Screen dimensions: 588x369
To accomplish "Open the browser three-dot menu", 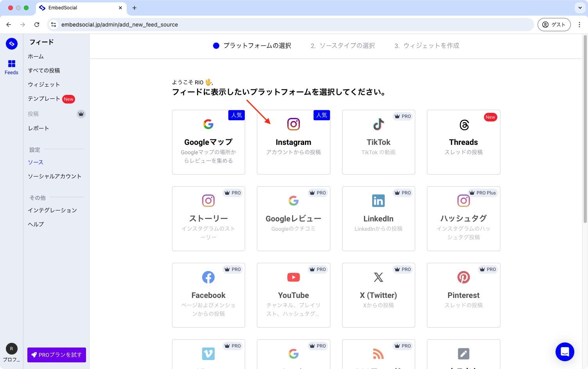I will (x=579, y=25).
